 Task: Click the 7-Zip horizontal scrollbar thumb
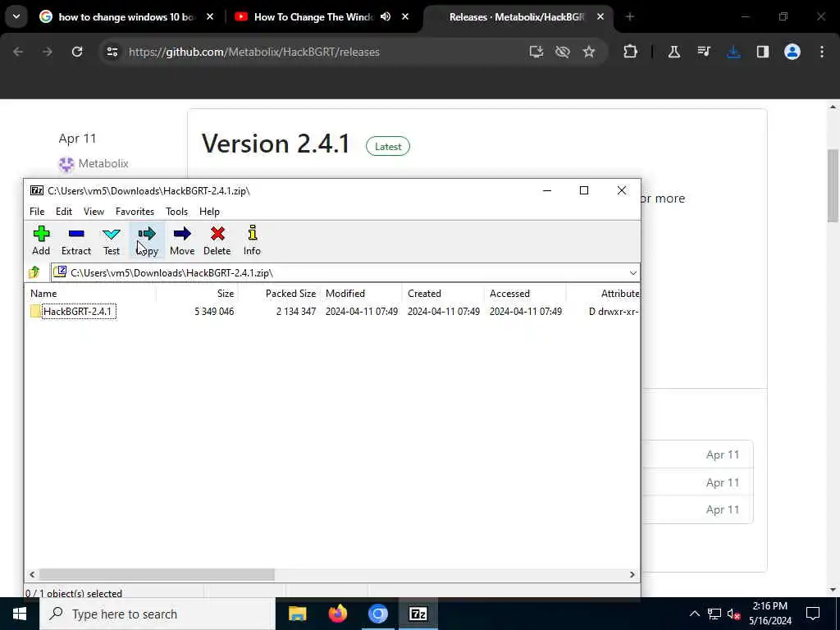click(x=157, y=574)
